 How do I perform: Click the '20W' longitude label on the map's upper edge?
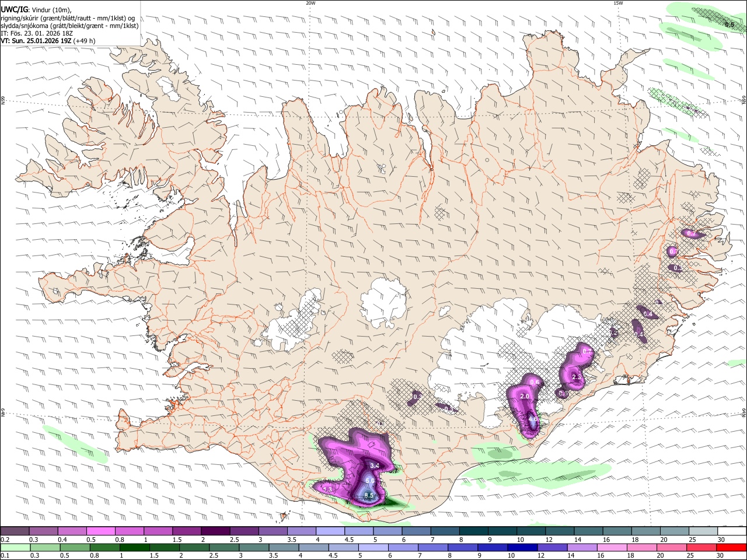point(310,3)
